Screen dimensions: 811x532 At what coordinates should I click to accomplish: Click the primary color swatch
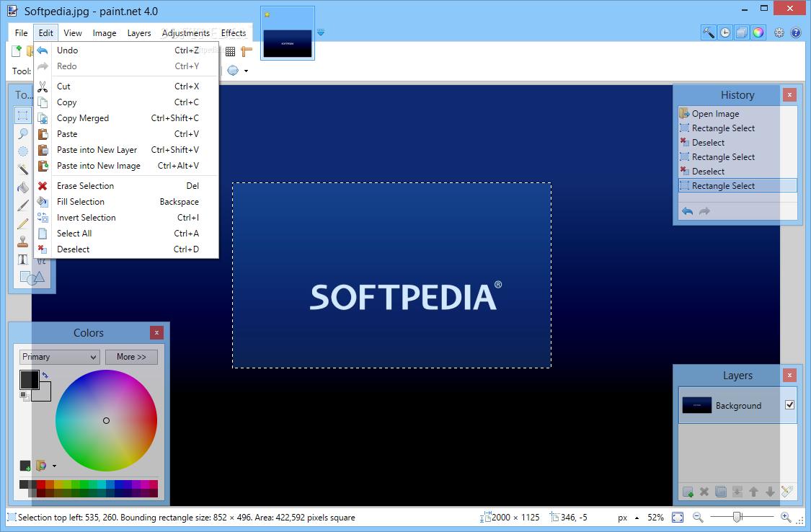(x=29, y=379)
